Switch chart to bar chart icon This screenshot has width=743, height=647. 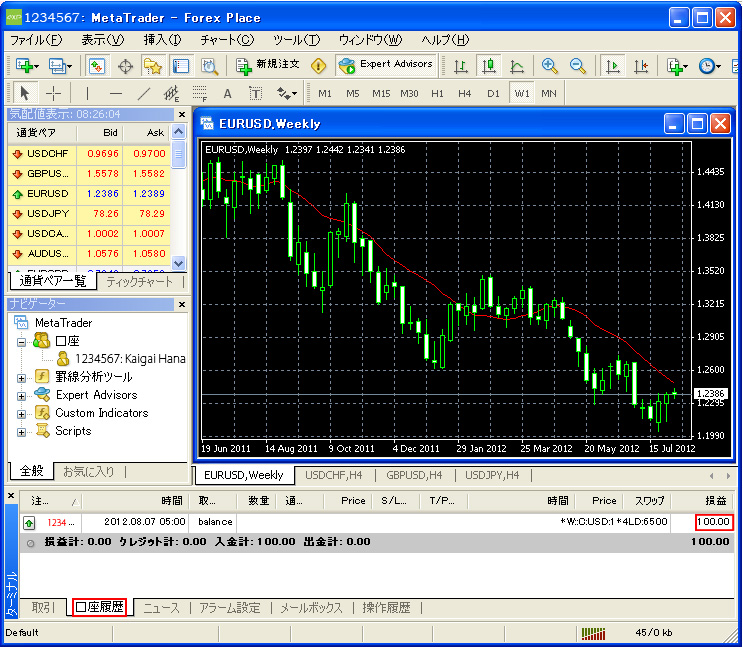[461, 66]
